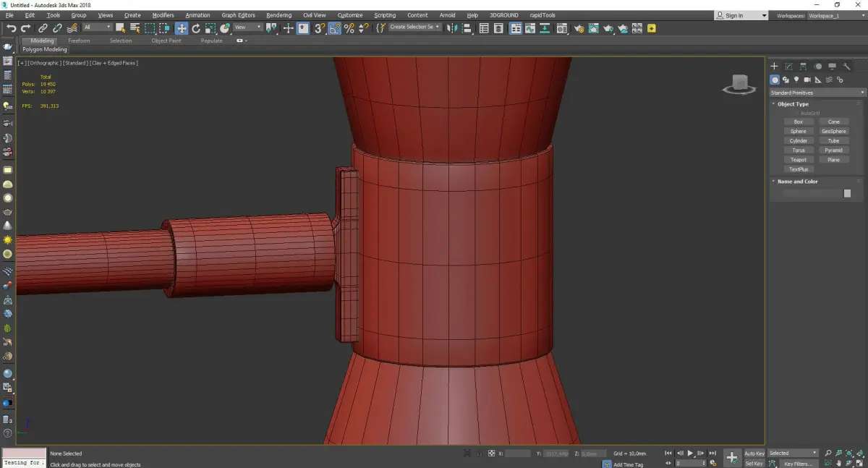Click the Set Key button
Screen dimensions: 868x468
coord(754,464)
